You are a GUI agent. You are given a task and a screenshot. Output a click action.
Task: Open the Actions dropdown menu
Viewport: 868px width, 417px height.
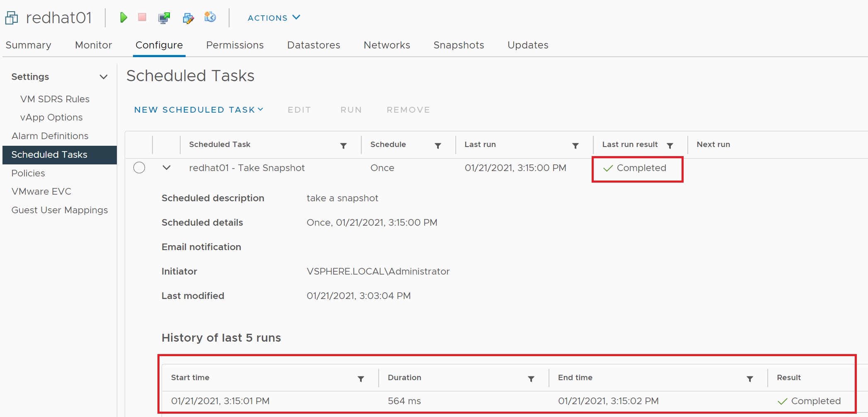273,18
